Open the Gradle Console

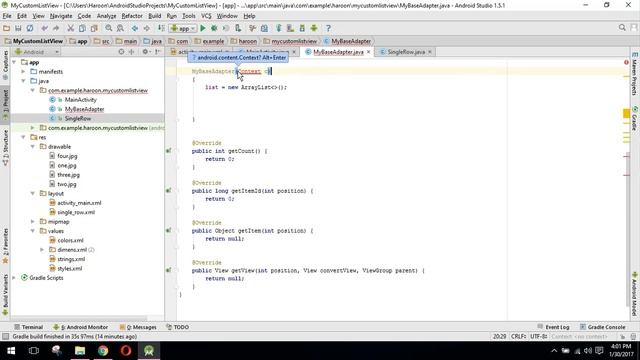(602, 327)
